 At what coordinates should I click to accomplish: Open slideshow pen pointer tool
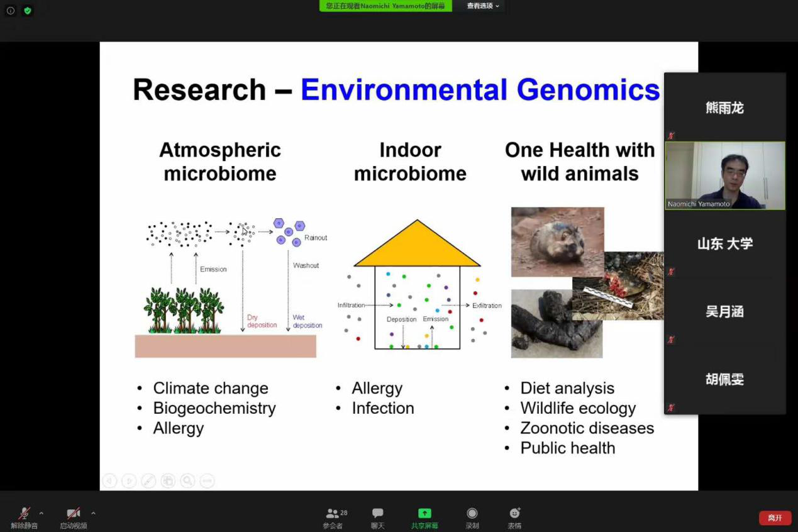pyautogui.click(x=148, y=481)
